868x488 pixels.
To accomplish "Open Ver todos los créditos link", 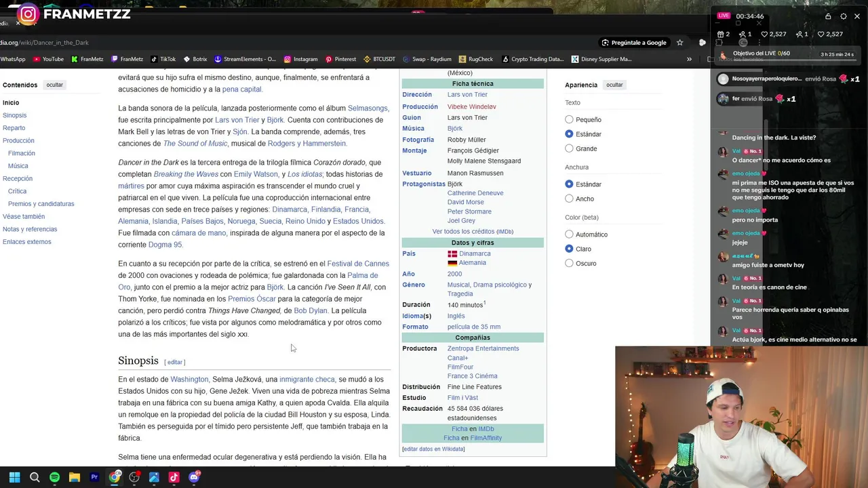I will point(473,231).
